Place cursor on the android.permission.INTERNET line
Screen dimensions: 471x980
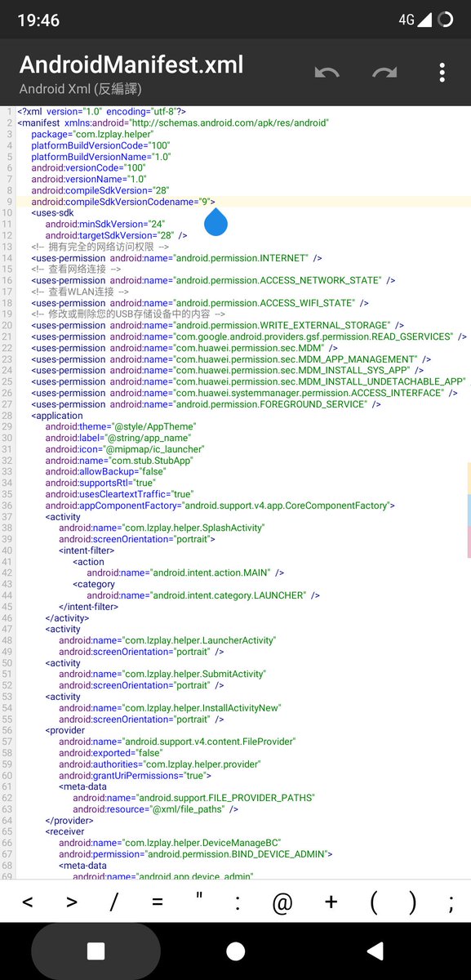176,258
